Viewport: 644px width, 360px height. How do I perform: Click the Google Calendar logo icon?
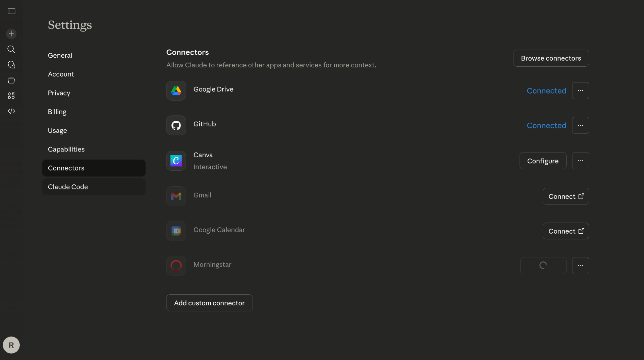pos(176,231)
